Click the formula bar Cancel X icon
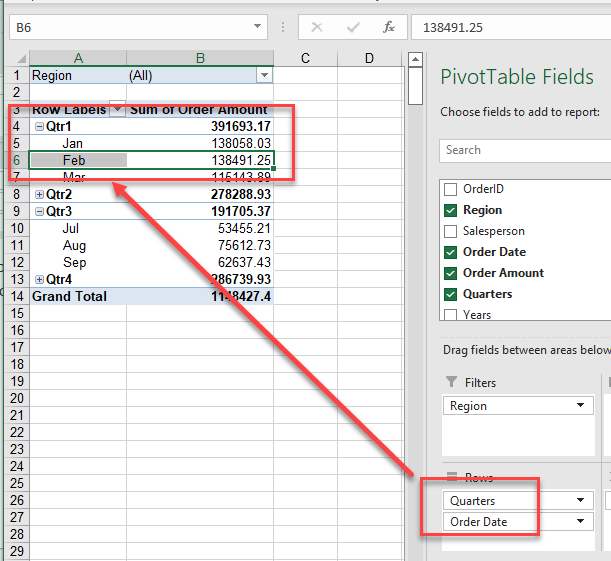Viewport: 611px width, 561px height. coord(317,28)
